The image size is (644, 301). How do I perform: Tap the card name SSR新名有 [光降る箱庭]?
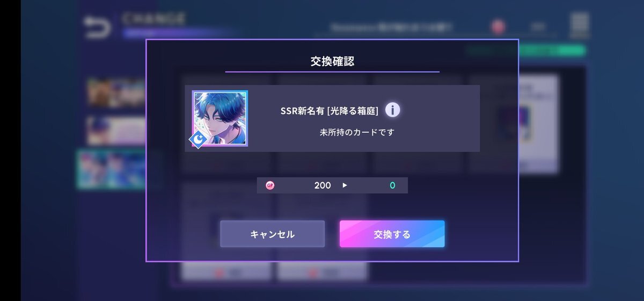point(330,111)
